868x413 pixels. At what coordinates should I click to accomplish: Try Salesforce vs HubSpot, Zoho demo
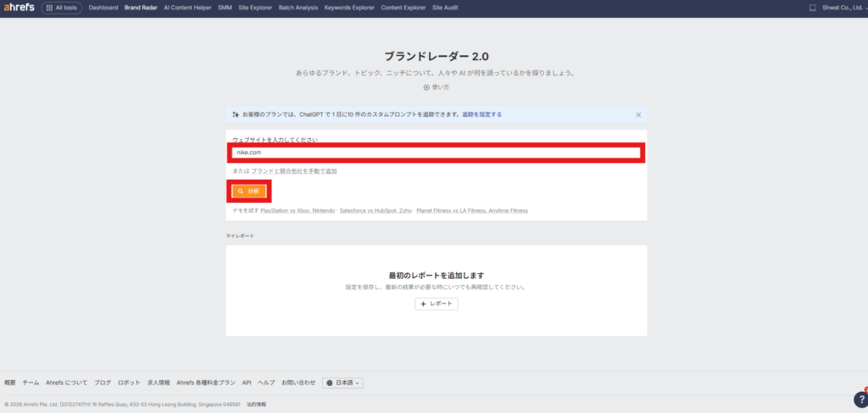(376, 211)
